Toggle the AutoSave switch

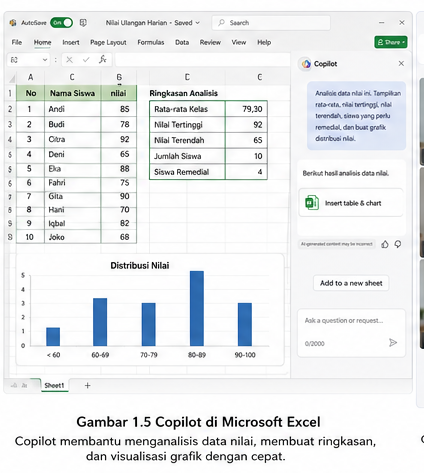(61, 23)
